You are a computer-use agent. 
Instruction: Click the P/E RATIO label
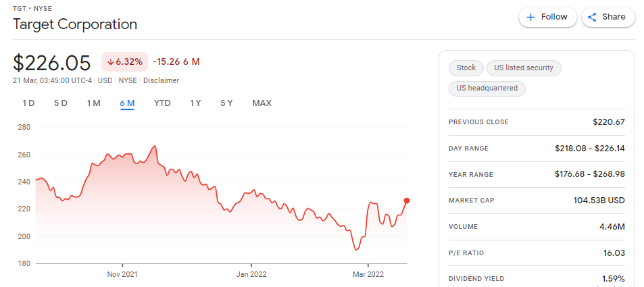[x=466, y=253]
